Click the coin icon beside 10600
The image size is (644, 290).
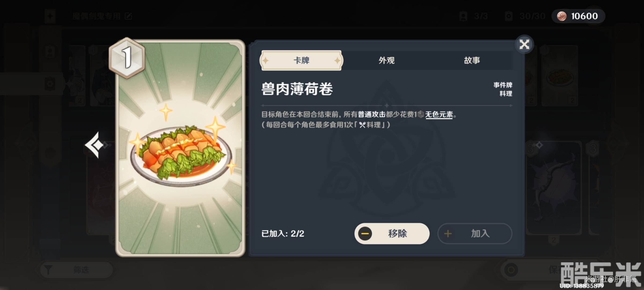(562, 16)
